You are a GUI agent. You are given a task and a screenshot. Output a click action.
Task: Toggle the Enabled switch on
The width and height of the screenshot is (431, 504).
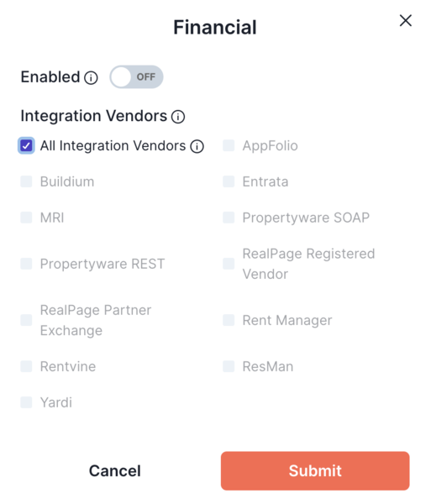coord(136,76)
